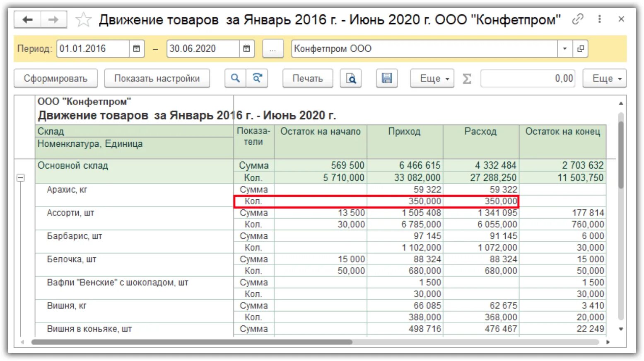Click the find-next search icon
Viewport: 644px width, 361px height.
pyautogui.click(x=257, y=78)
